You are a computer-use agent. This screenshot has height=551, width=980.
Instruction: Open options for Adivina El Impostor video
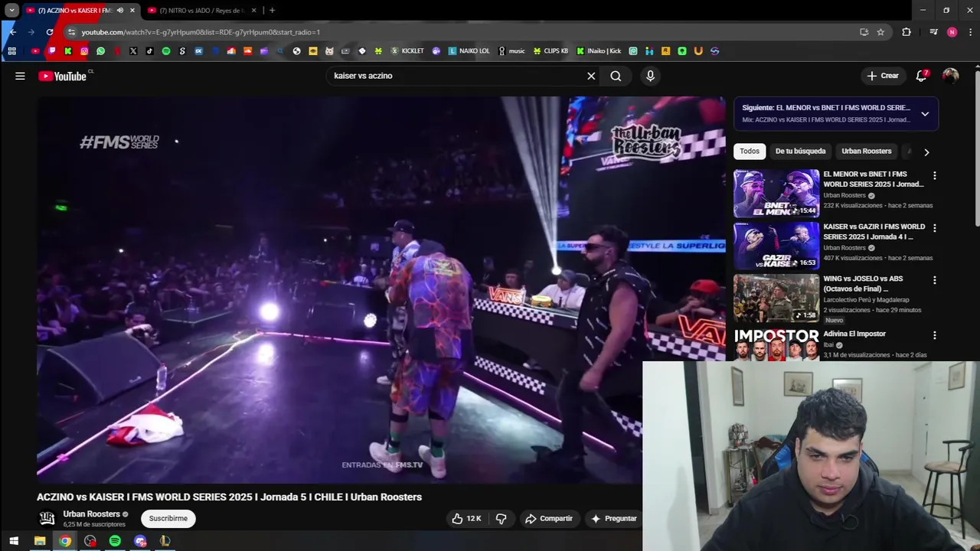(934, 335)
